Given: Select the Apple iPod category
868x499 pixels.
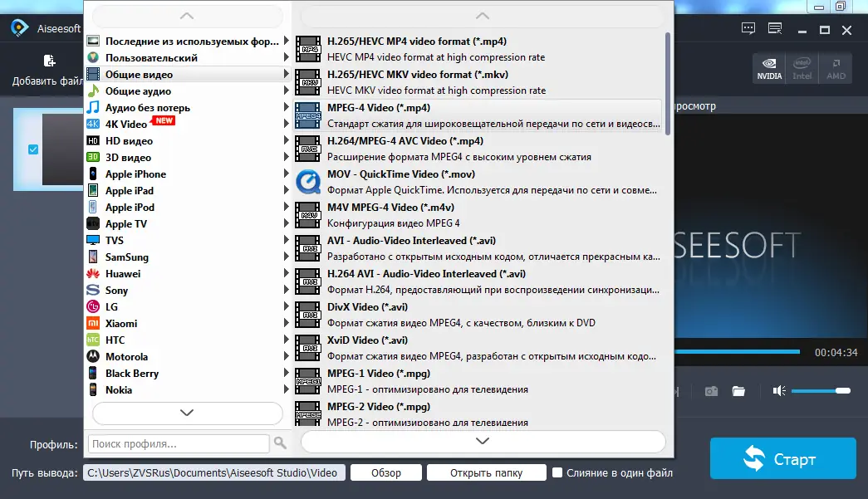Looking at the screenshot, I should click(188, 207).
